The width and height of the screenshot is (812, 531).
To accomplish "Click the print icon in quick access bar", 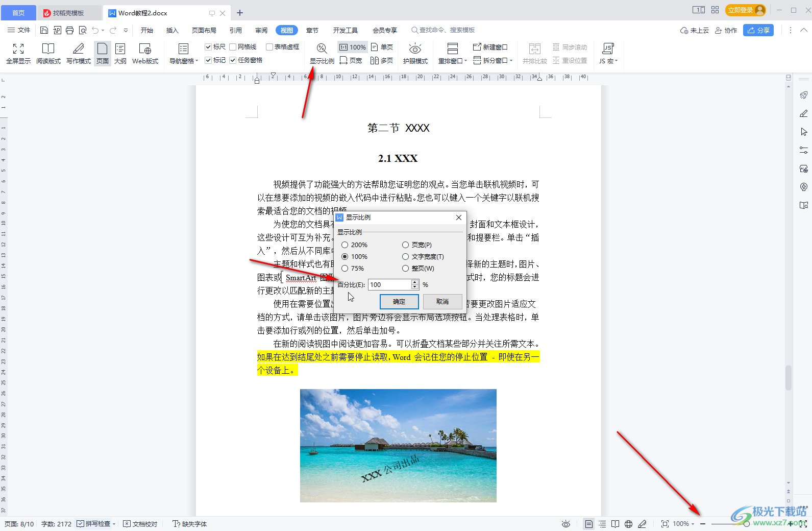I will click(x=70, y=30).
